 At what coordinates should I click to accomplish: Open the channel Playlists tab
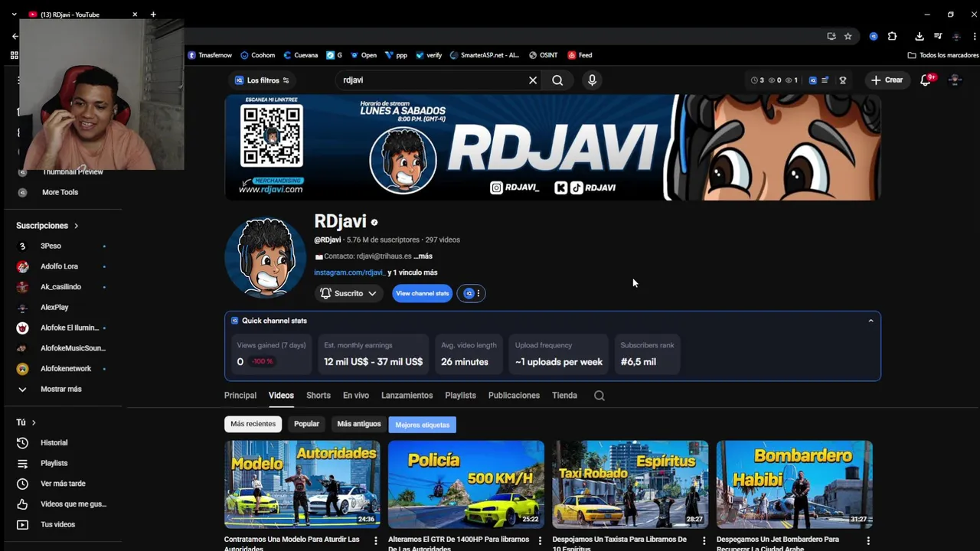tap(460, 396)
